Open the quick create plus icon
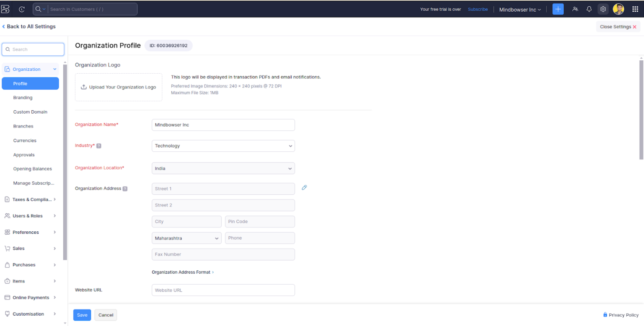 pyautogui.click(x=558, y=9)
